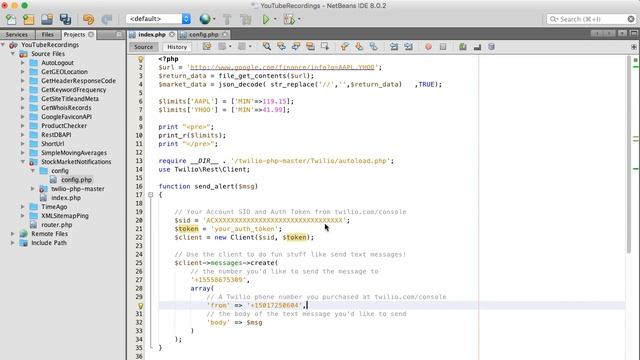
Task: Open the config.php editor tab
Action: coord(203,35)
